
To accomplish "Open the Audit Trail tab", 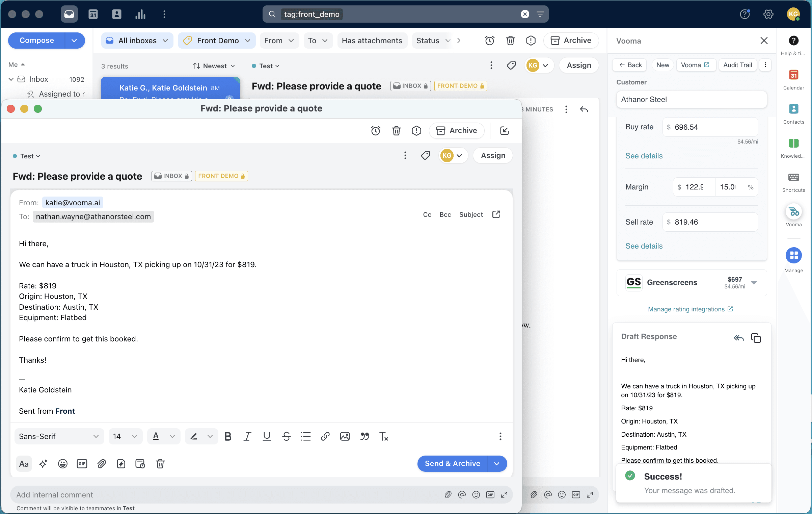I will 737,65.
